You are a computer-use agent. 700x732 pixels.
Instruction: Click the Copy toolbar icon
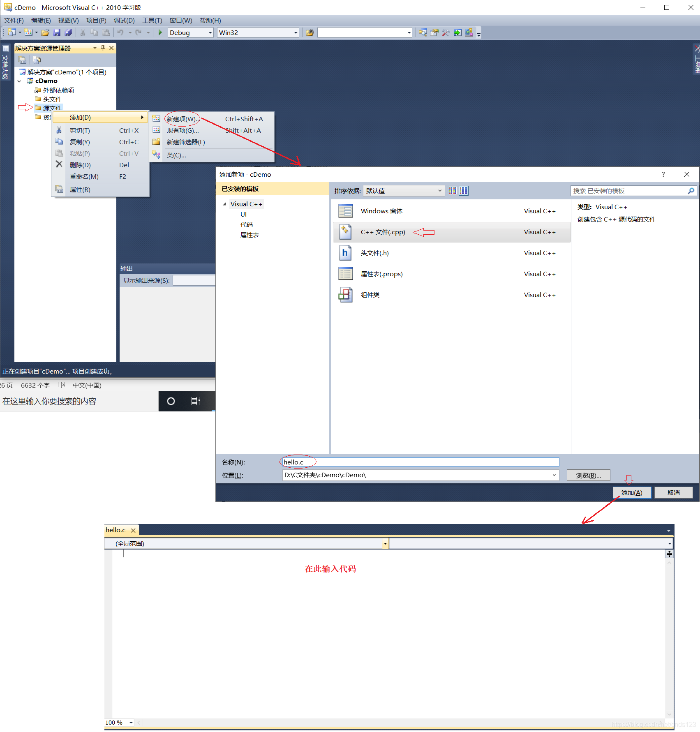pyautogui.click(x=94, y=32)
